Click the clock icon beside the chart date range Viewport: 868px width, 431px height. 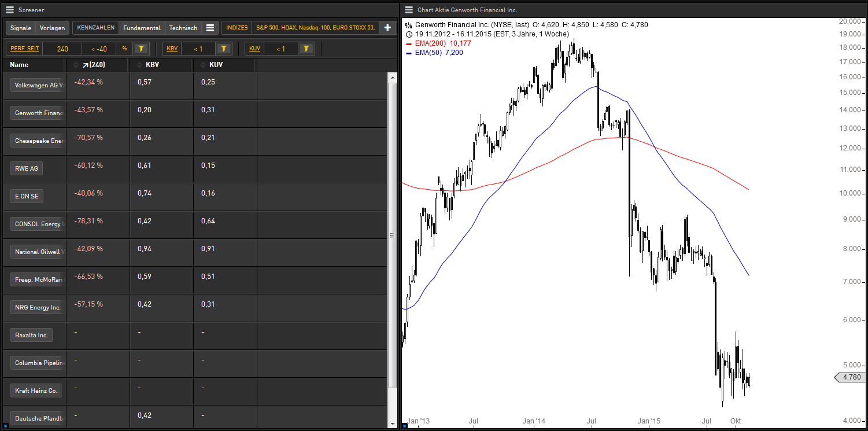[x=409, y=34]
